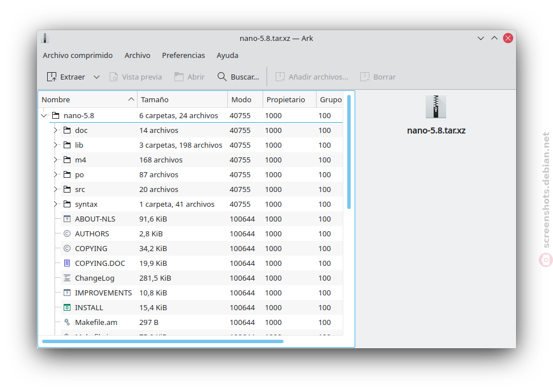This screenshot has width=553, height=392.
Task: Select the AUTHORS file name
Action: pyautogui.click(x=92, y=233)
